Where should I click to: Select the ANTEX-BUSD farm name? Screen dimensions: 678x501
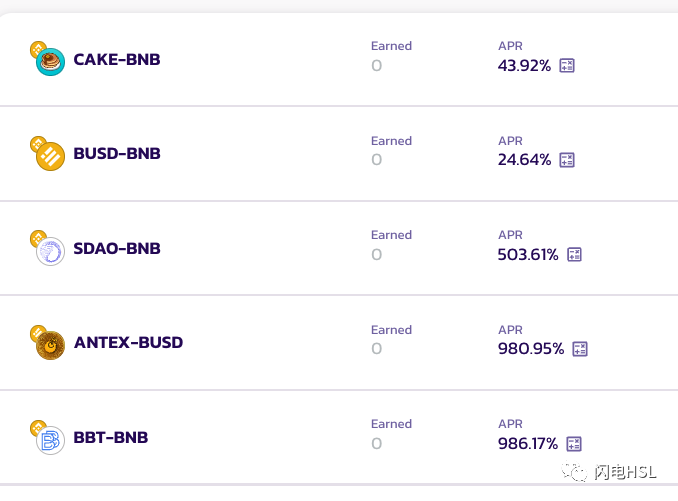128,343
